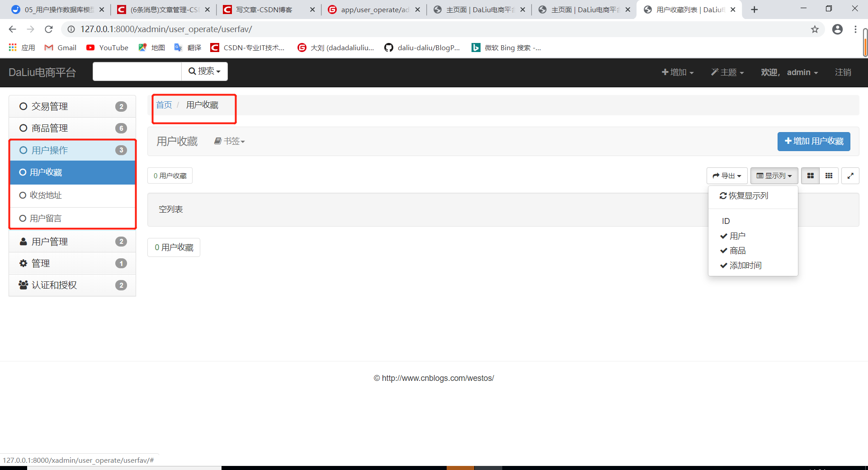Image resolution: width=868 pixels, height=470 pixels.
Task: Click the site info icon in address bar
Action: click(71, 29)
